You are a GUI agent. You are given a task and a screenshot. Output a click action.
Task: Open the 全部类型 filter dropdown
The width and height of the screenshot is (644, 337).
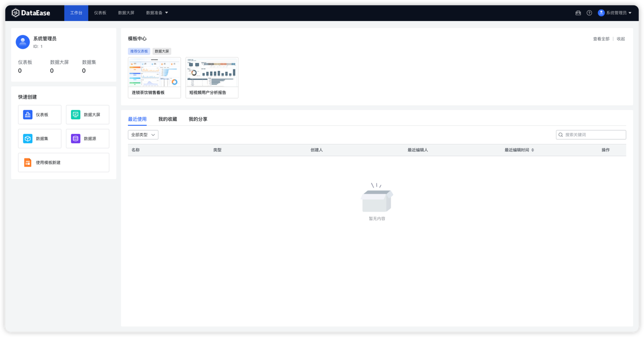tap(143, 134)
